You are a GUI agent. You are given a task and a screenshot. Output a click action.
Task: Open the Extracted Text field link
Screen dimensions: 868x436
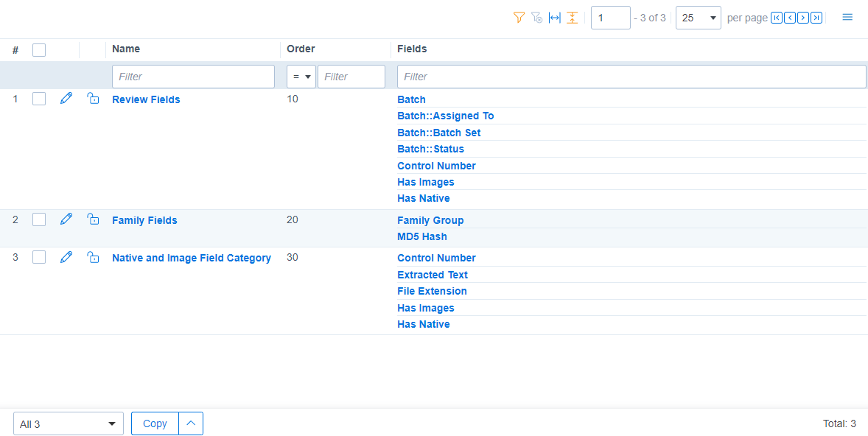pos(433,275)
